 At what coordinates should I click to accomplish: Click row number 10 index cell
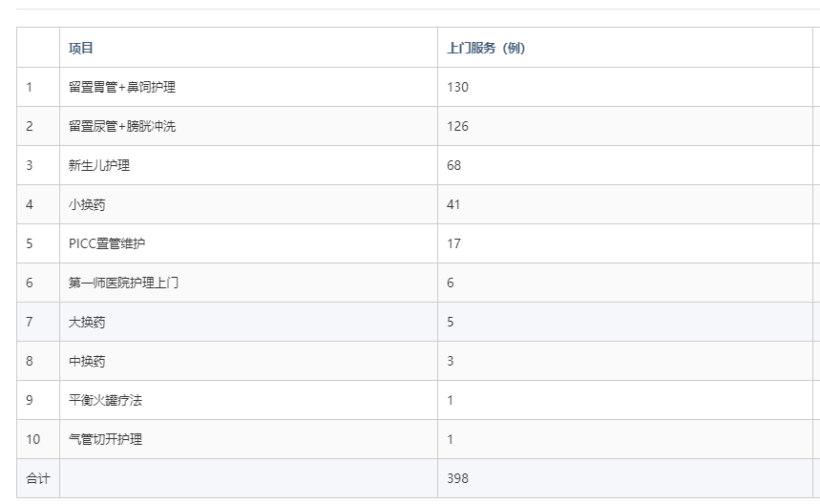click(33, 439)
